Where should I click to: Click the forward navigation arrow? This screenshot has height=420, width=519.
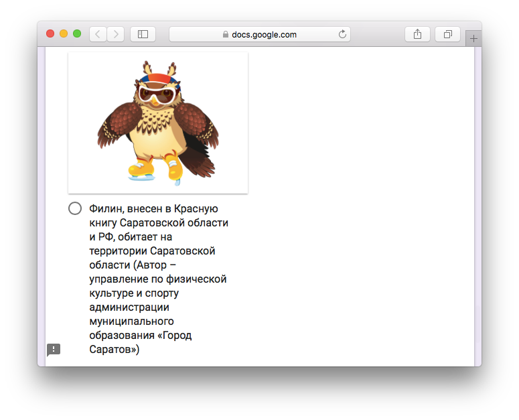[x=116, y=34]
